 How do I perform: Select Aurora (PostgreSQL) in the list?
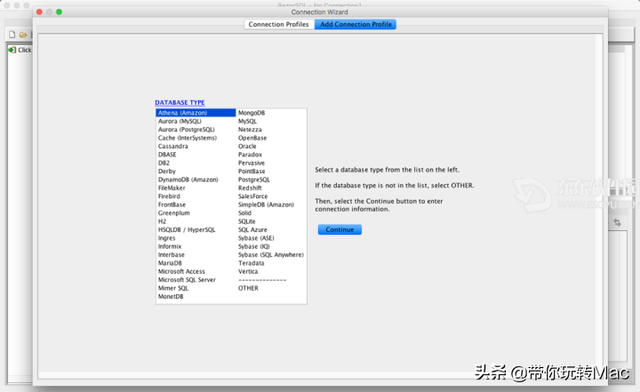tap(187, 129)
